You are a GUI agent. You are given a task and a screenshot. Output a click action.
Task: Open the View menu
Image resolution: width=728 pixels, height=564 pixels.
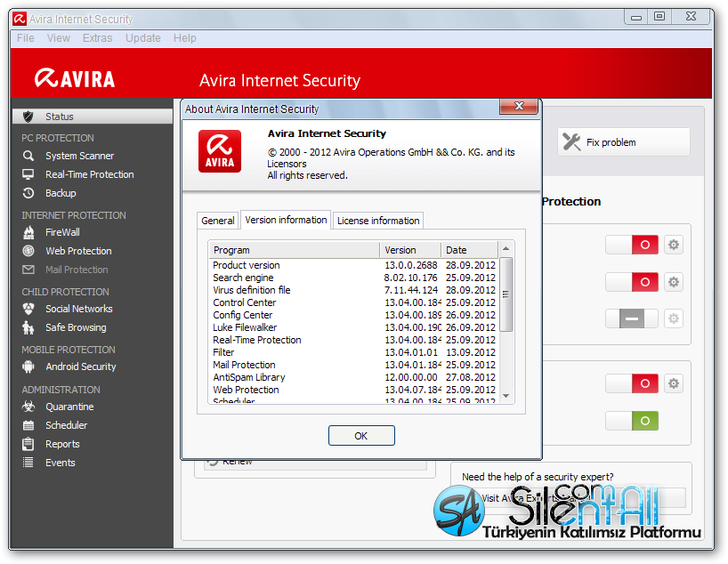(59, 38)
